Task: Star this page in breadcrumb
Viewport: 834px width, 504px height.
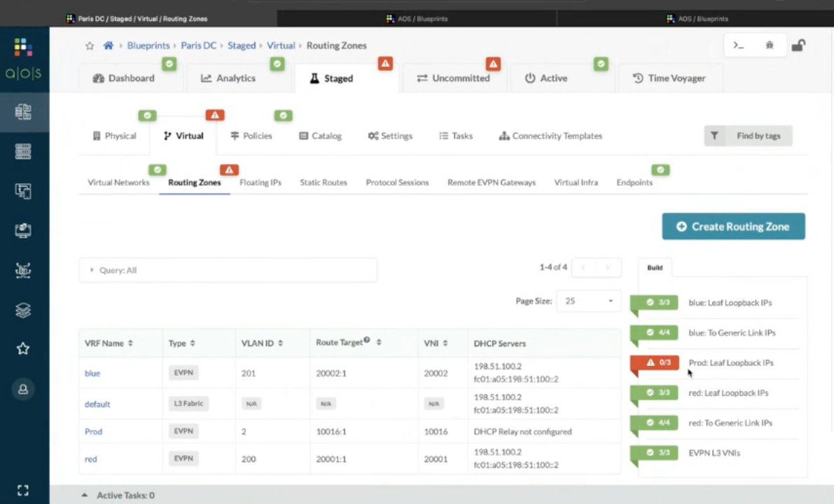Action: tap(90, 46)
